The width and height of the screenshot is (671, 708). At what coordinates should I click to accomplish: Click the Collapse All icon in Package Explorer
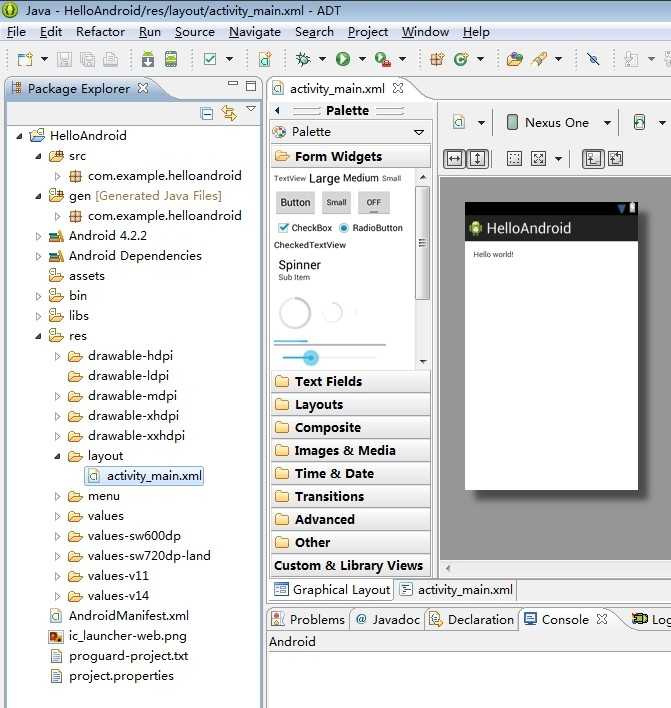point(207,113)
